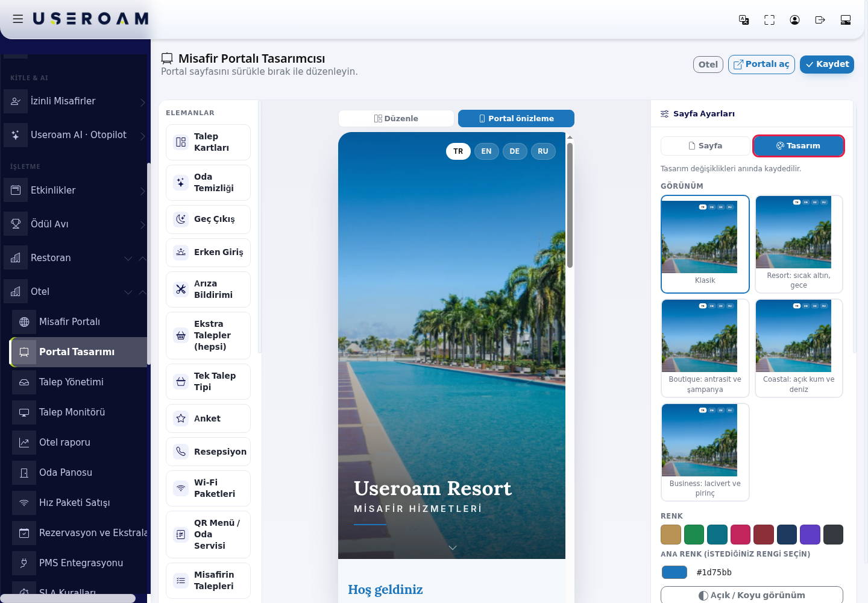Viewport: 868px width, 603px height.
Task: Click the Portalı aç button
Action: pos(761,65)
